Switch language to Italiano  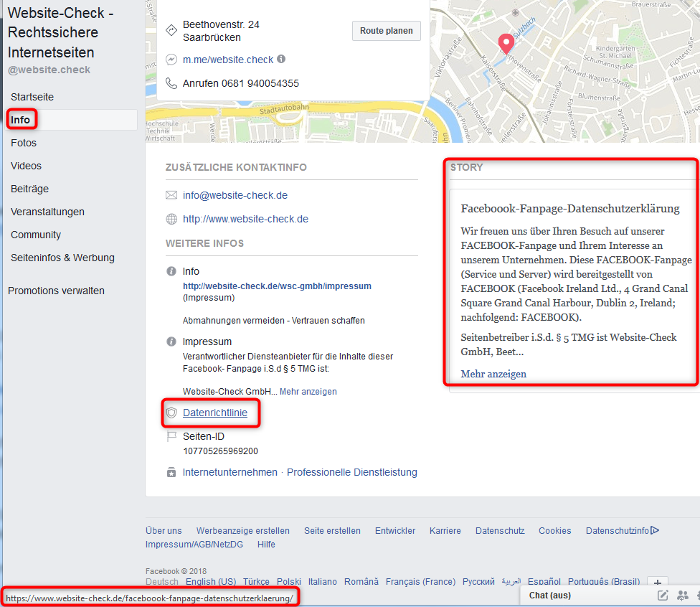322,582
